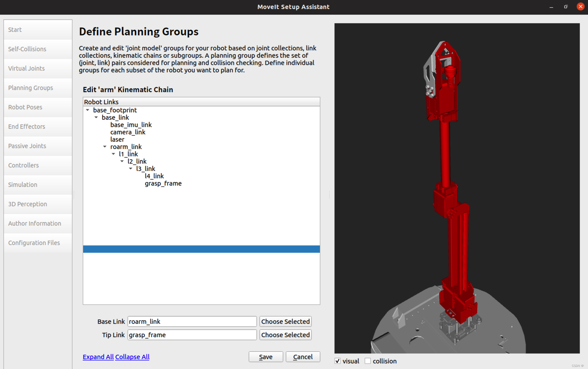Collapse the l3_link tree node
This screenshot has width=588, height=369.
(x=131, y=169)
